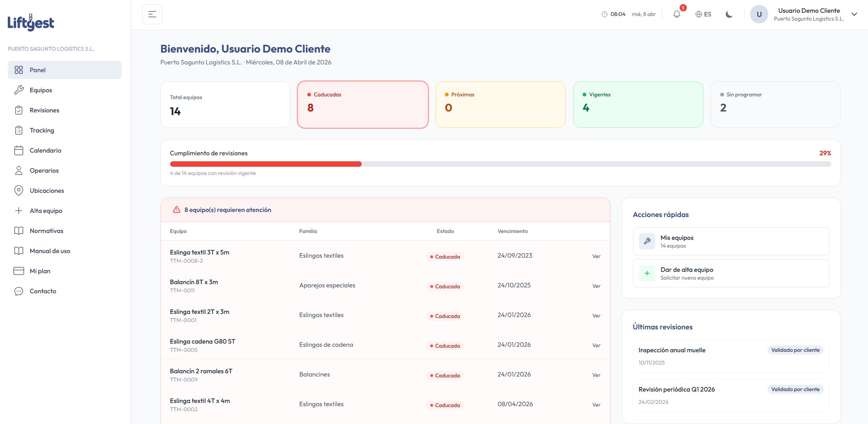868x424 pixels.
Task: Click the warning triangle alert icon
Action: (x=177, y=210)
